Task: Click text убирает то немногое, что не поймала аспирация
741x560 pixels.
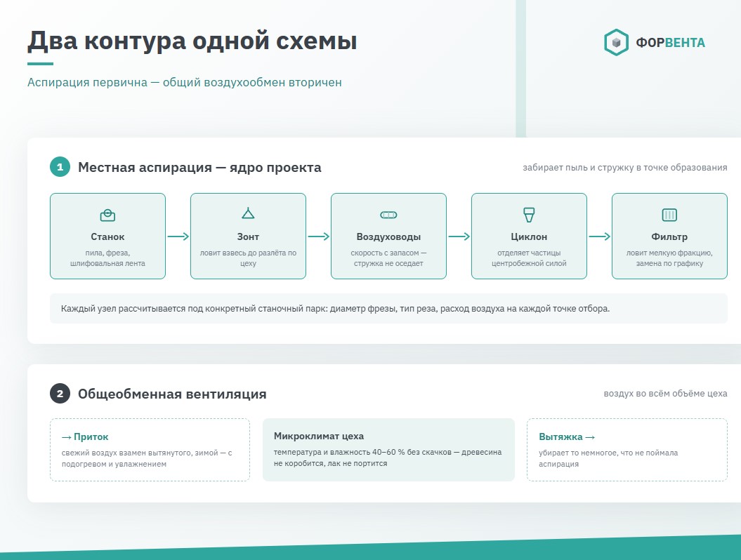Action: [x=608, y=458]
